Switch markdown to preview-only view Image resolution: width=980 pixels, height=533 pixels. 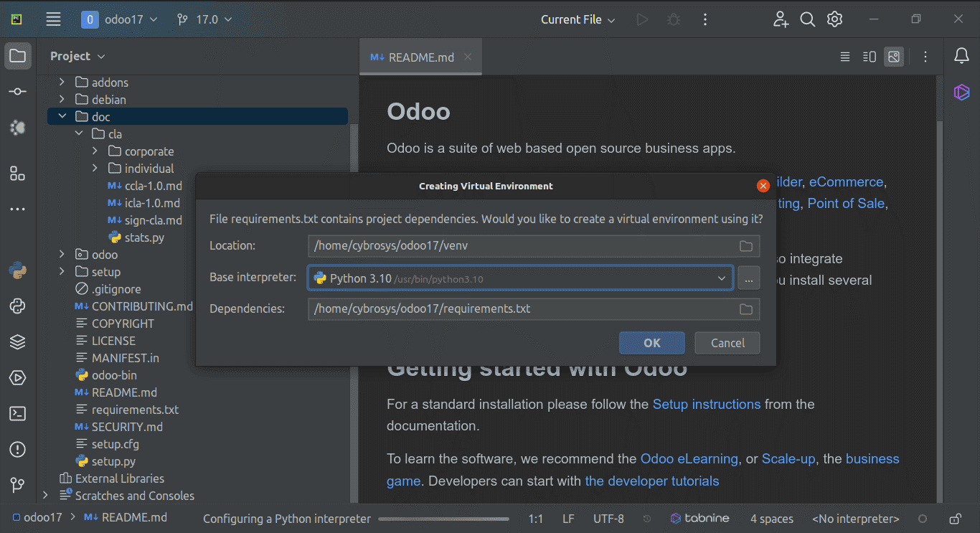click(894, 57)
